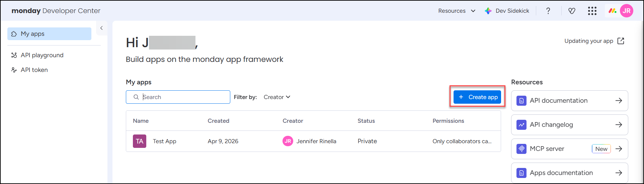Click the Private status cell
Image resolution: width=644 pixels, height=184 pixels.
point(367,141)
